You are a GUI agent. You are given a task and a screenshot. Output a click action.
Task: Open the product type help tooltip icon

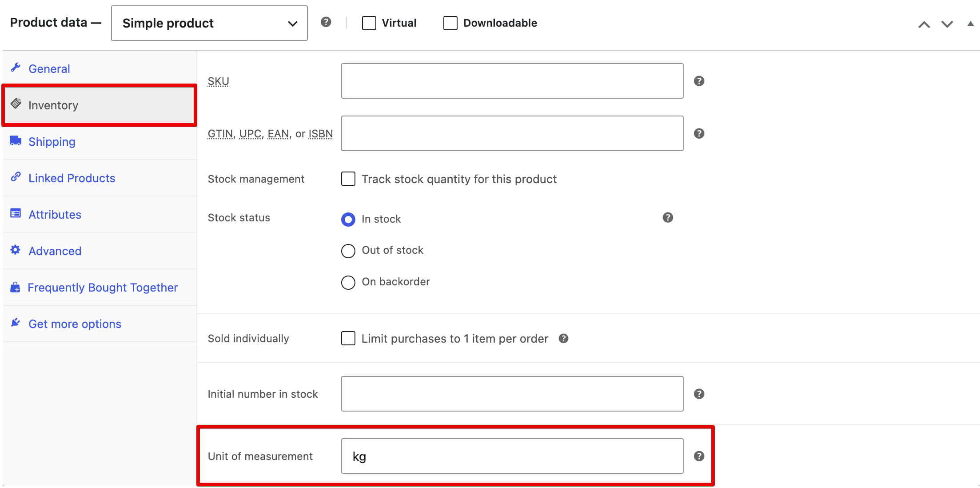[326, 22]
